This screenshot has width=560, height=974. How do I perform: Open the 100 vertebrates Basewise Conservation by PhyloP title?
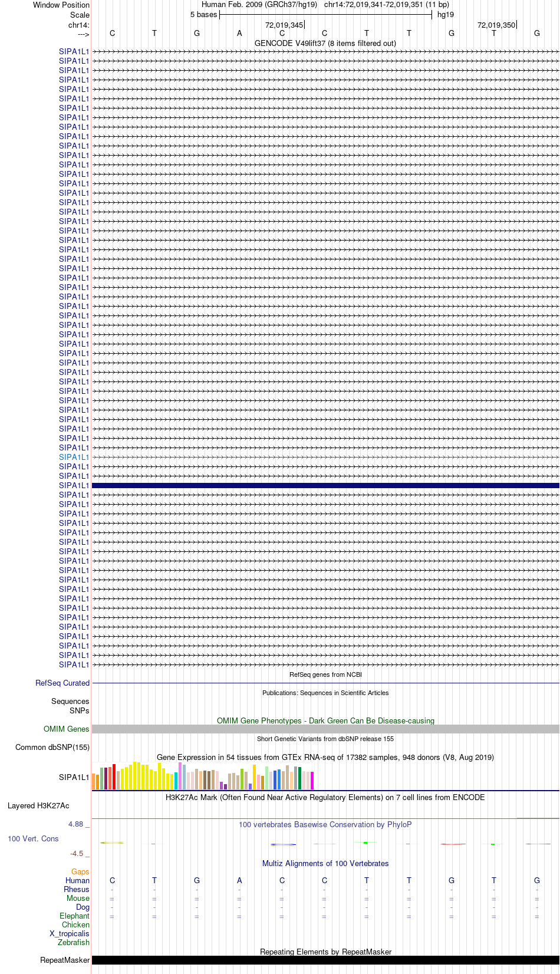pos(325,824)
